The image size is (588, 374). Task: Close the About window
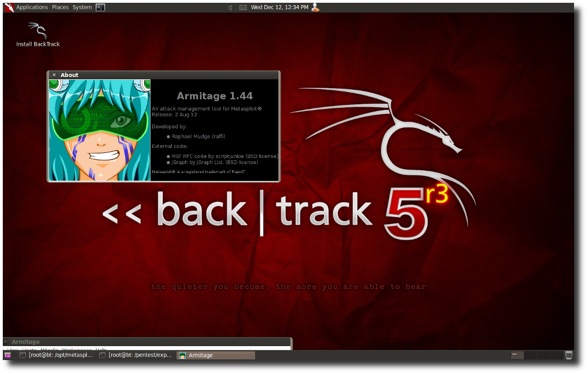(54, 75)
